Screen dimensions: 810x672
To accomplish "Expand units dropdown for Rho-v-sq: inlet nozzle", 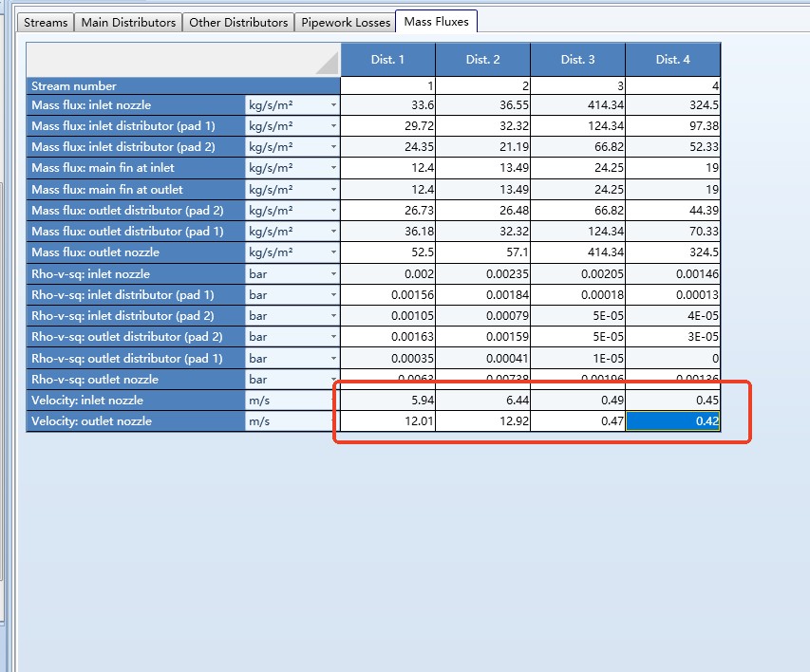I will [x=333, y=274].
